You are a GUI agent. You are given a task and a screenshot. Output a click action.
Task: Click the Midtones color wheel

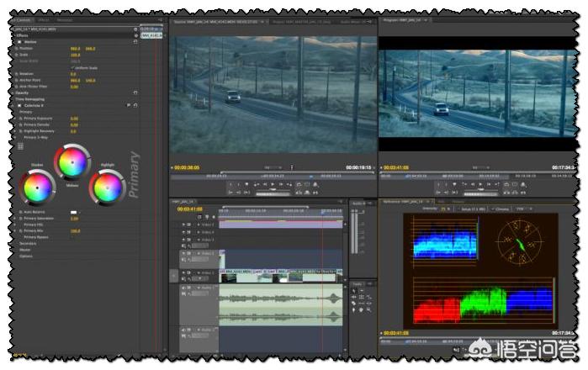click(x=72, y=162)
